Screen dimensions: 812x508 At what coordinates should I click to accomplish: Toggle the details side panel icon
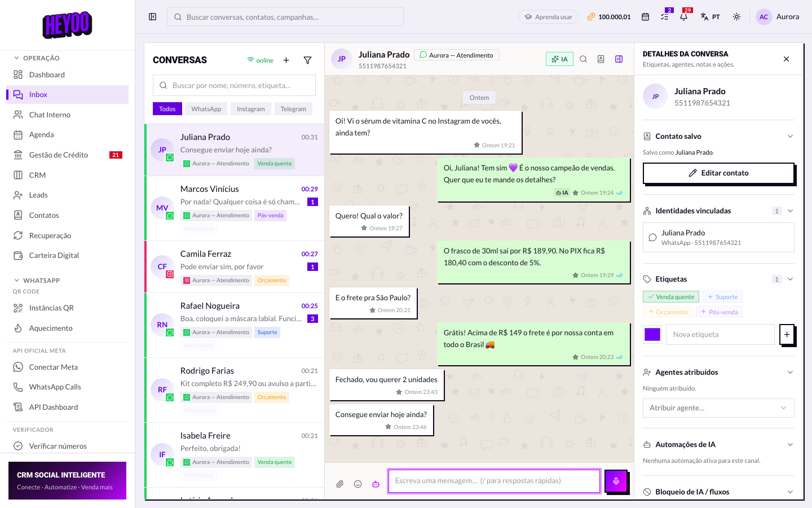point(619,59)
